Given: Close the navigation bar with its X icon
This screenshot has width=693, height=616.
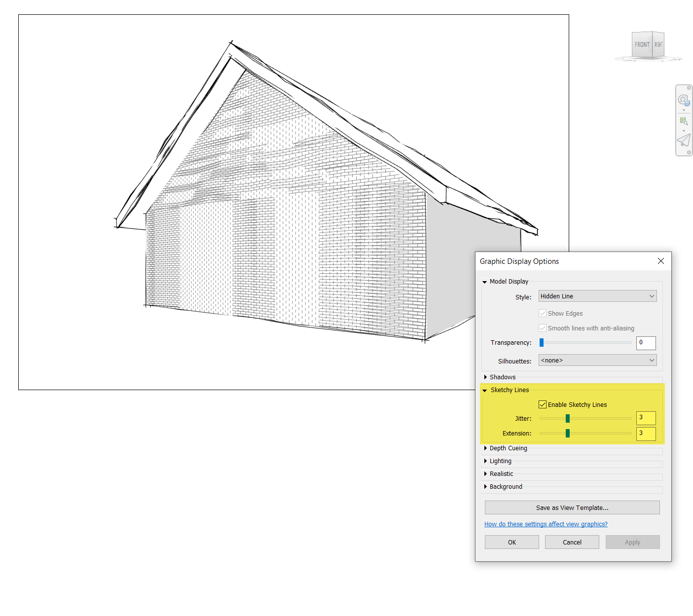Looking at the screenshot, I should click(x=689, y=88).
